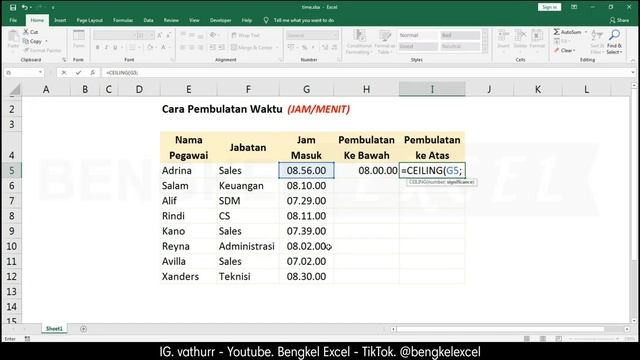
Task: Confirm formula with checkmark icon
Action: (78, 73)
